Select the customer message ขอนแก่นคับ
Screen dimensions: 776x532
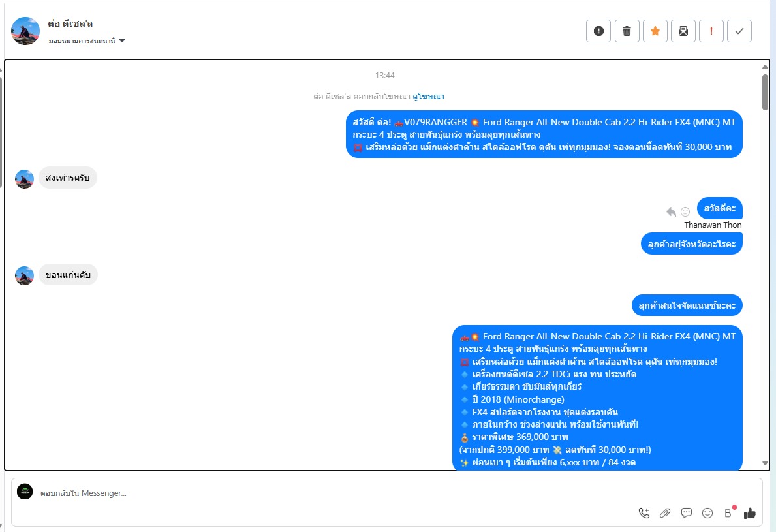click(69, 275)
